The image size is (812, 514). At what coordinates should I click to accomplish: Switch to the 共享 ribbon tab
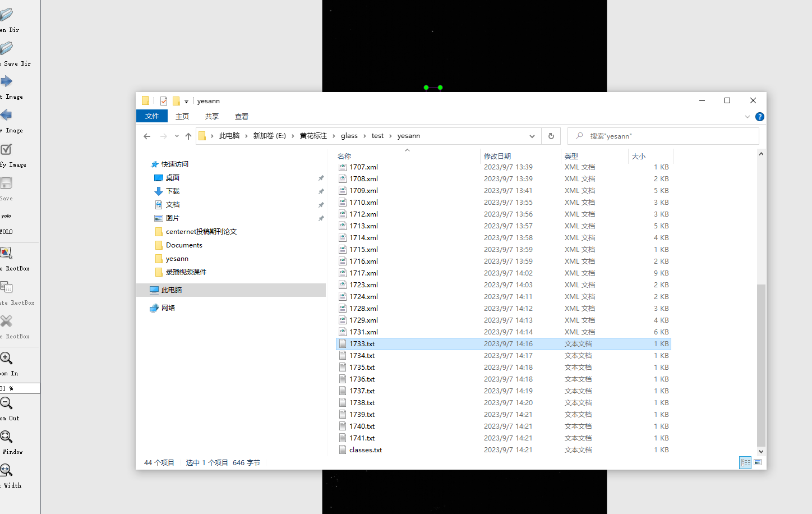pos(212,116)
